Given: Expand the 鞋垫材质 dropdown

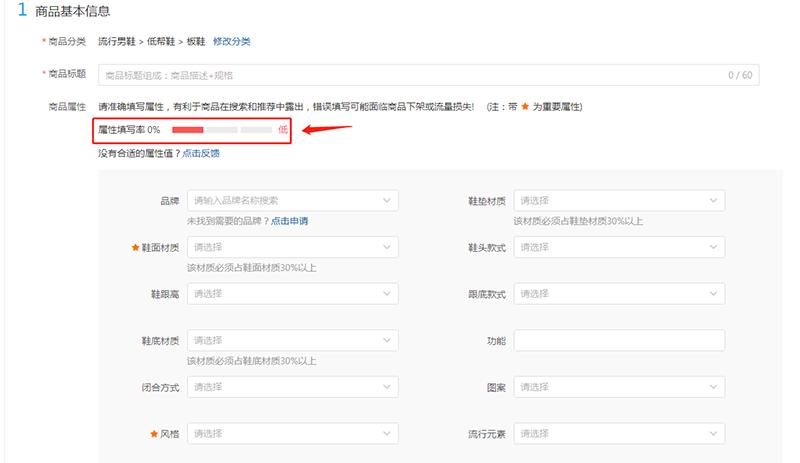Looking at the screenshot, I should coord(618,201).
